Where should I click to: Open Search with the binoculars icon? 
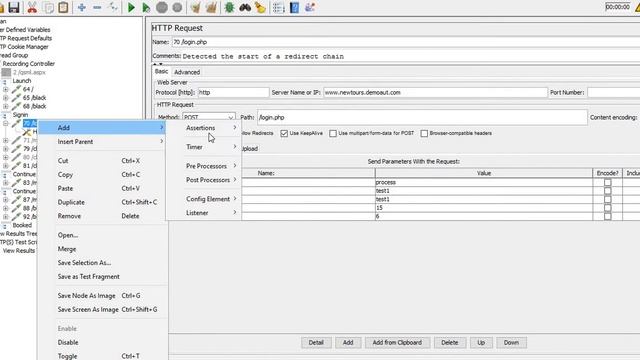point(245,7)
